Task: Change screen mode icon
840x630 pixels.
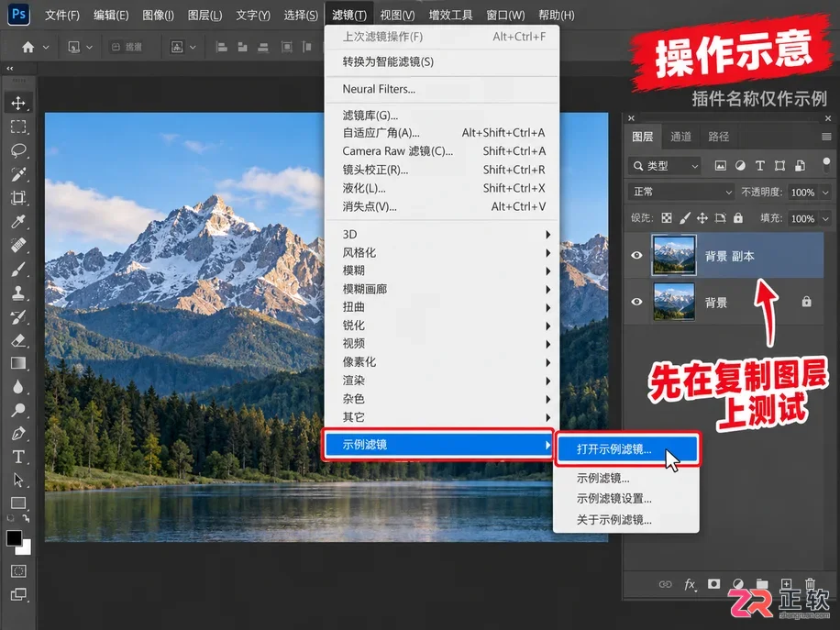Action: (x=18, y=594)
